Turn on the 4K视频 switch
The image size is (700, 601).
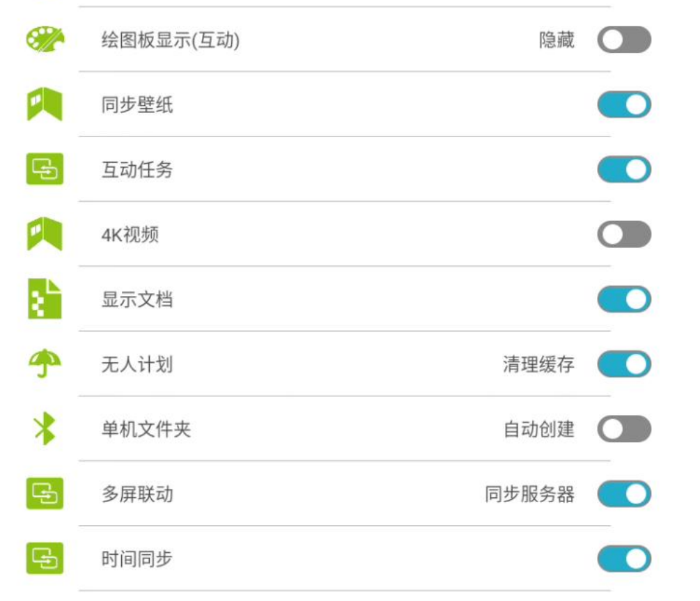623,235
